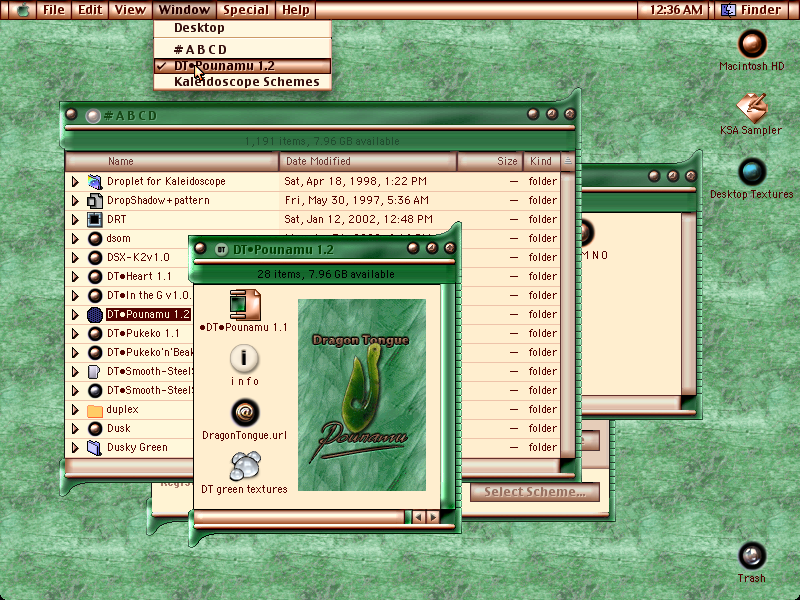
Task: Select the DropShadow+pattern folder icon
Action: (x=95, y=201)
